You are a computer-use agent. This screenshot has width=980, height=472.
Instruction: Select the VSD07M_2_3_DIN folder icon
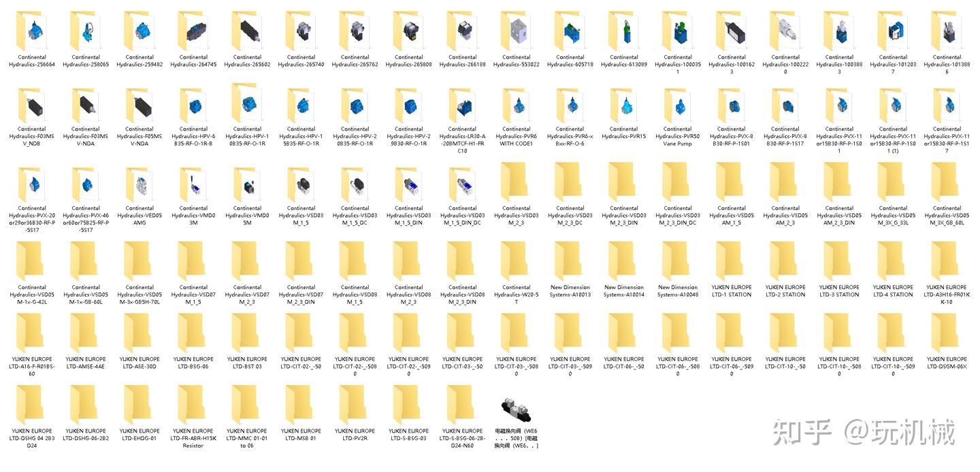click(x=301, y=261)
